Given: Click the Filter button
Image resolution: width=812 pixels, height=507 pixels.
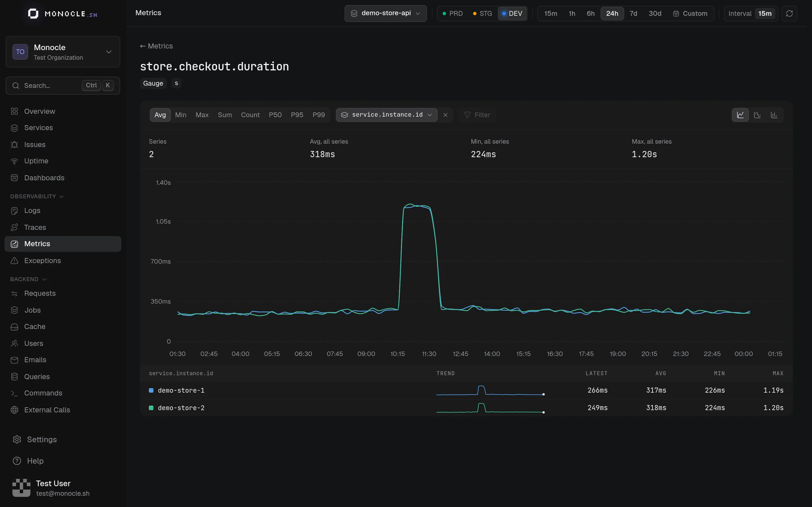Looking at the screenshot, I should click(477, 115).
